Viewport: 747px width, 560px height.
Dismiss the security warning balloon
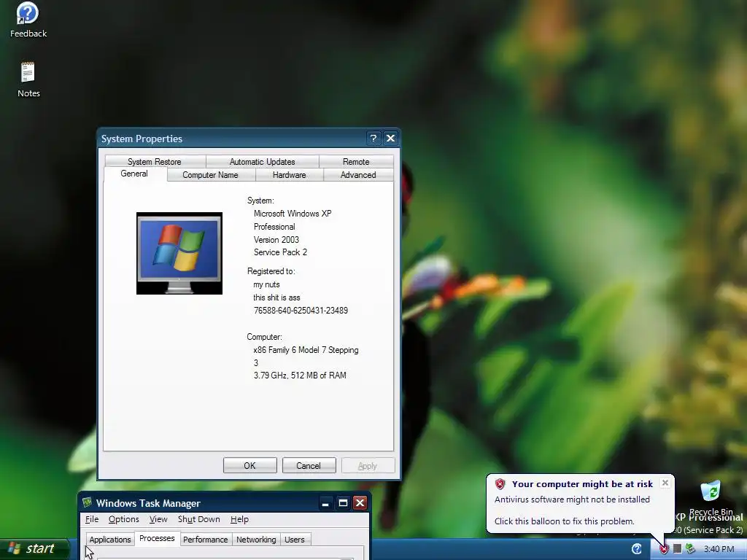665,483
